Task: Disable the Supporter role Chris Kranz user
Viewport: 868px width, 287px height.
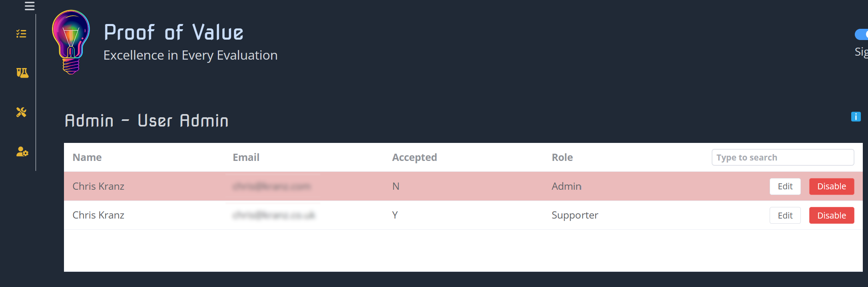Action: (x=831, y=215)
